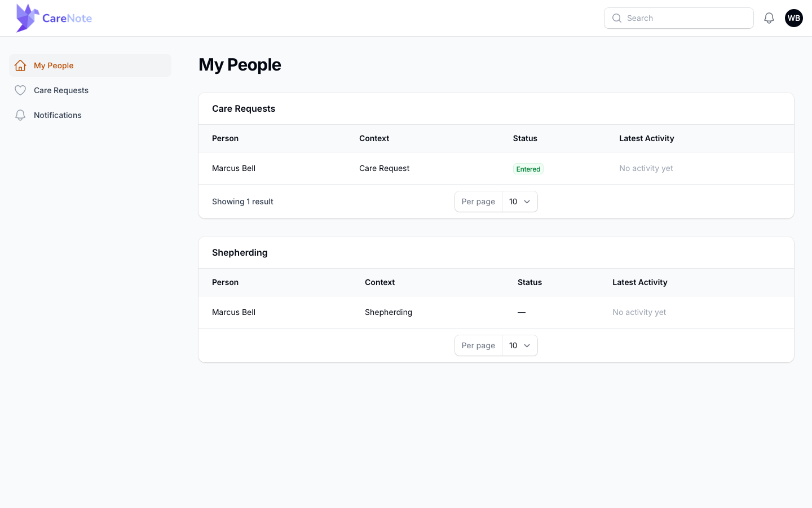Click the green Entered status badge
Viewport: 812px width, 508px height.
528,169
